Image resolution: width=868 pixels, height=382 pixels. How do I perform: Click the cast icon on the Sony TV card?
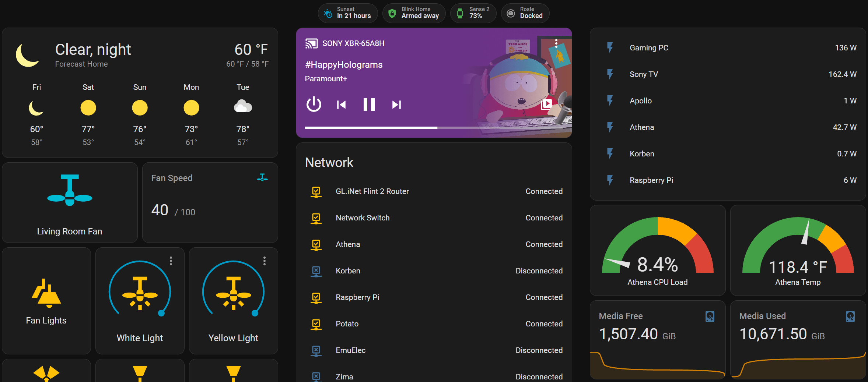pyautogui.click(x=312, y=43)
